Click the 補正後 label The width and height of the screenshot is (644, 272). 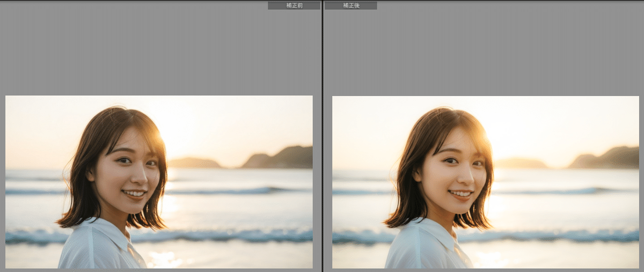350,5
